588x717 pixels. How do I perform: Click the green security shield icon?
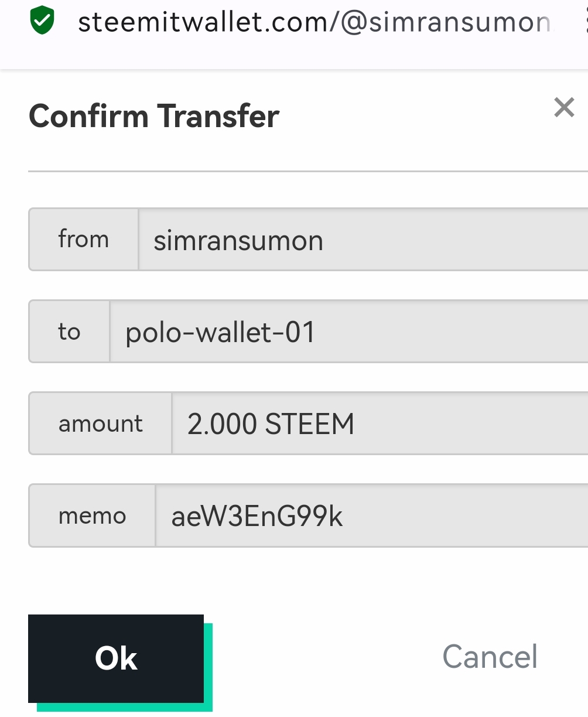42,22
